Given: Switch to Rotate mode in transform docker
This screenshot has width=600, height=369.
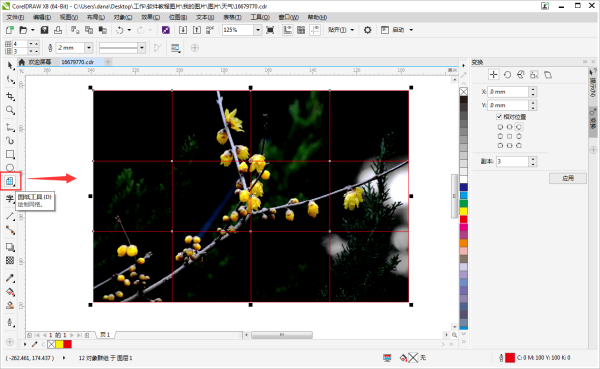Looking at the screenshot, I should (507, 75).
